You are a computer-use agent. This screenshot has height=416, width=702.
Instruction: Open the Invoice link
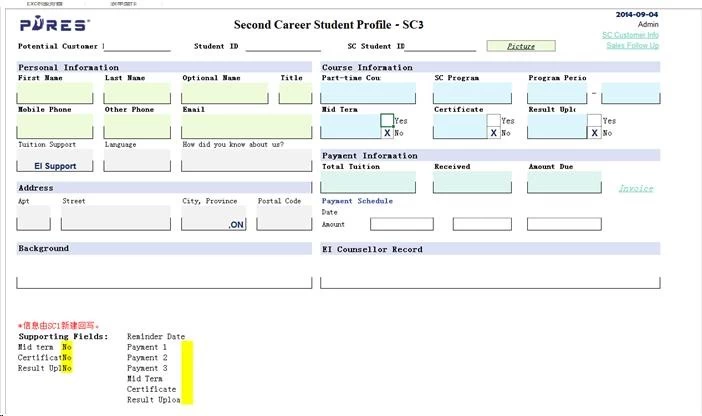tap(635, 188)
